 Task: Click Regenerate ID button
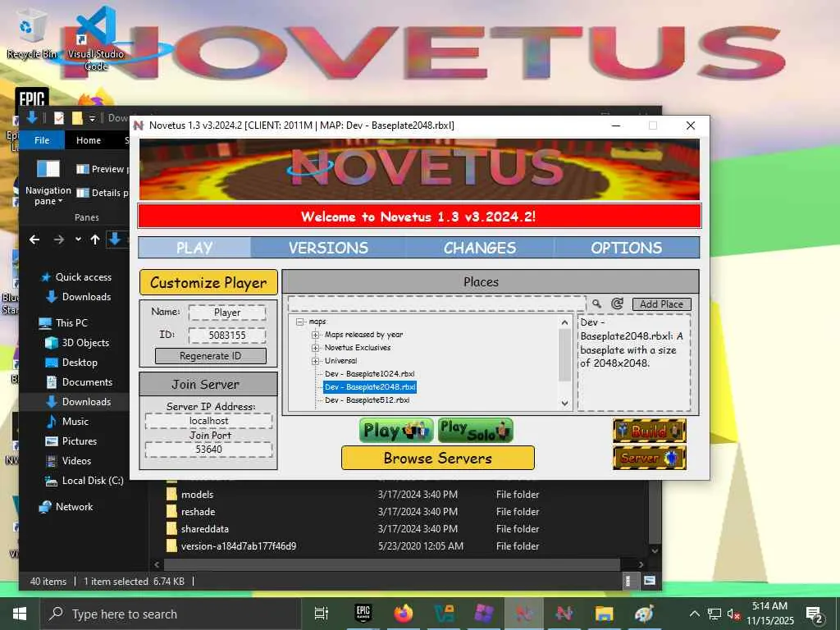[x=211, y=356]
